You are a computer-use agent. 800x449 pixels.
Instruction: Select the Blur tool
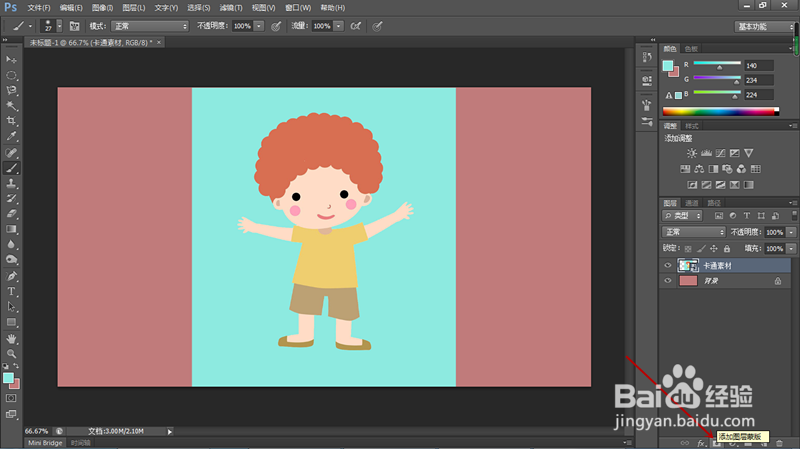11,244
